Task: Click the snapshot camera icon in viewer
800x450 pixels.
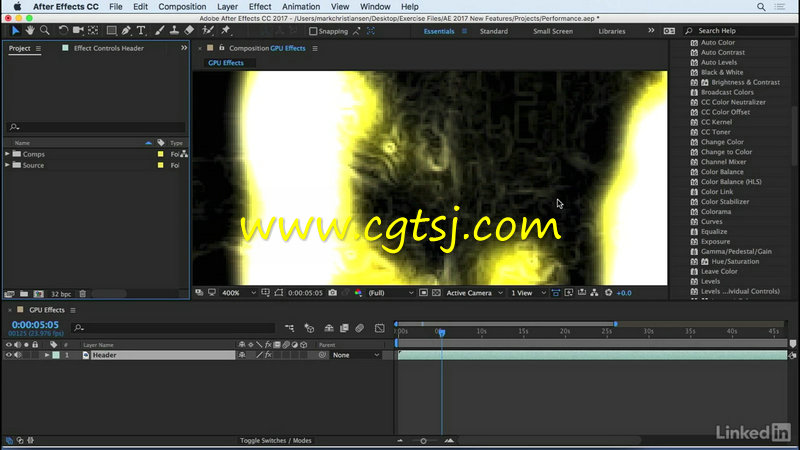Action: click(333, 293)
